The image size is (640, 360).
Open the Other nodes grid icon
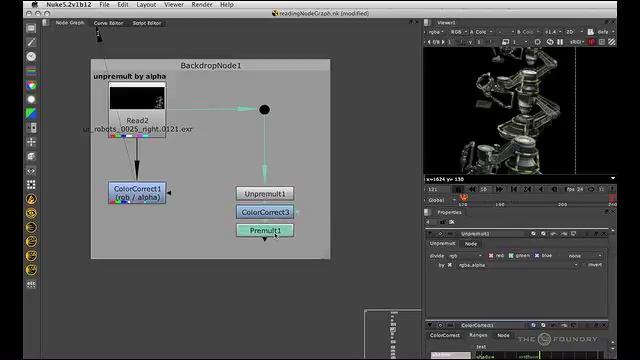[x=31, y=185]
